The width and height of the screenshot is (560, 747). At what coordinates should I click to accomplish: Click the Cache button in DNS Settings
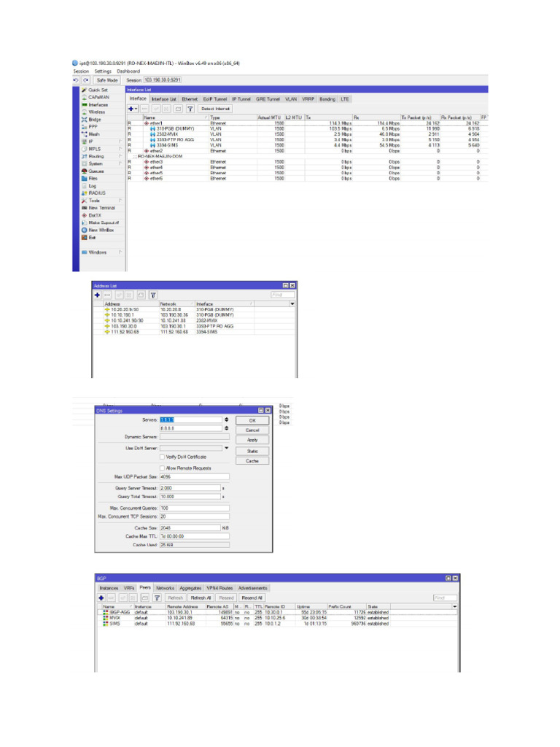point(252,461)
